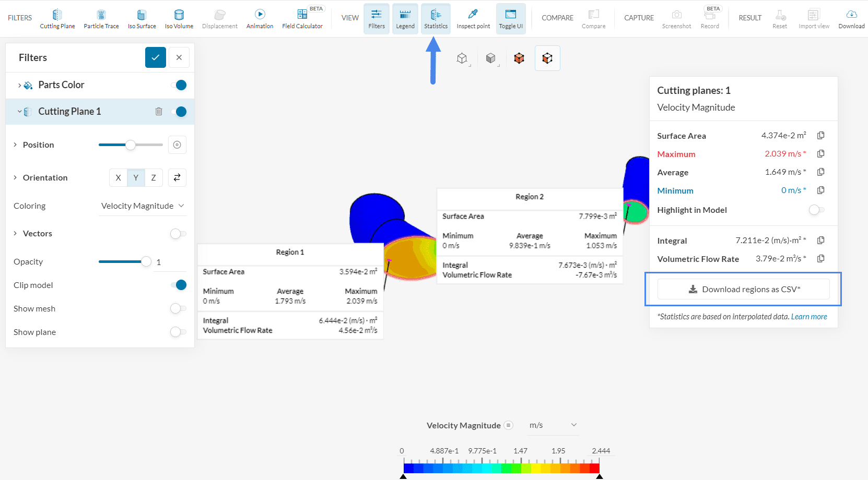Add an Iso Surface filter
Image resolution: width=868 pixels, height=480 pixels.
pos(142,19)
